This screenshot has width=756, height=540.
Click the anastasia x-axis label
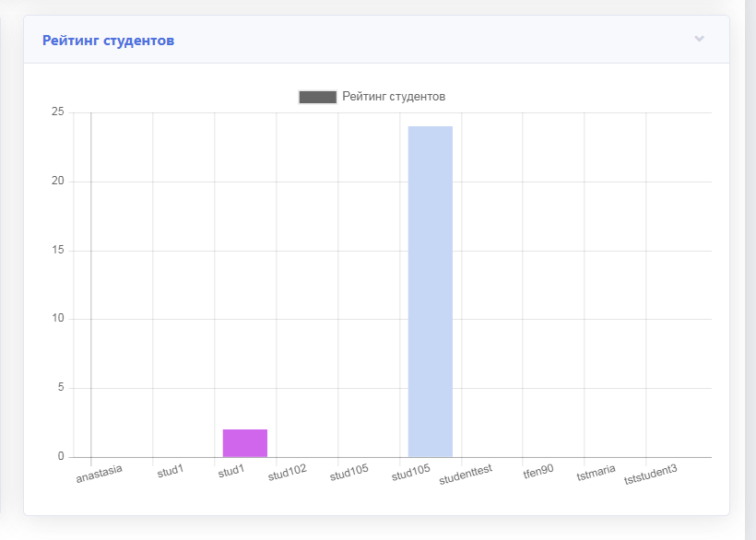(99, 474)
